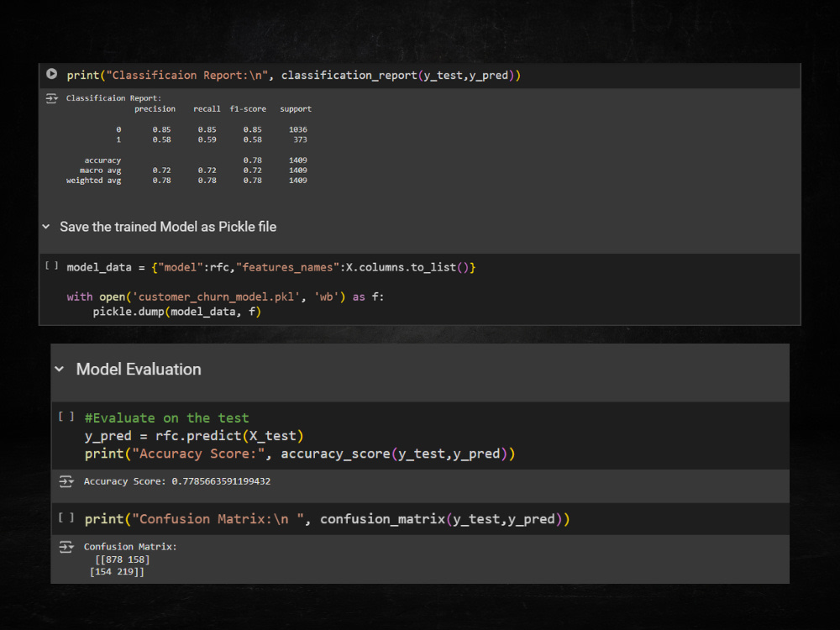The width and height of the screenshot is (840, 630).
Task: Click the 'Confusion Matrix:' output label
Action: pyautogui.click(x=130, y=547)
